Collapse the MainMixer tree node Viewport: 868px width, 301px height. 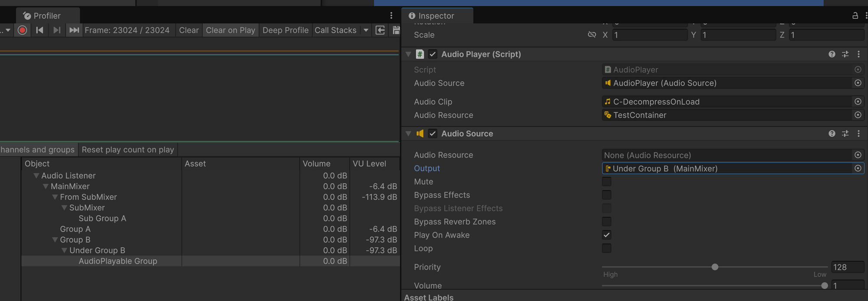(x=46, y=186)
